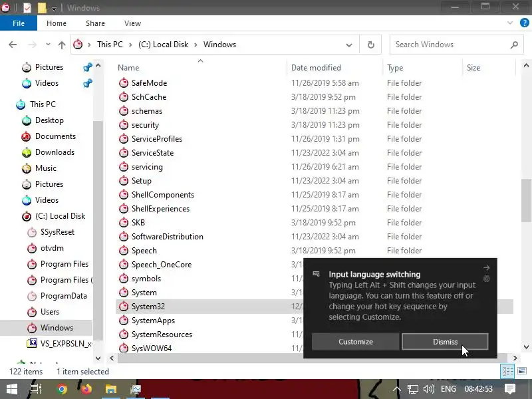Refresh the Windows folder view

[371, 45]
